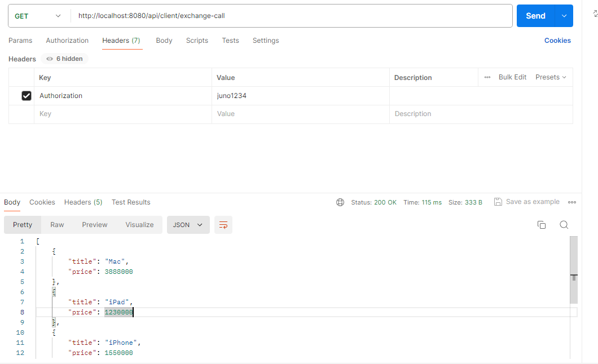Click the request URL field

(x=291, y=16)
